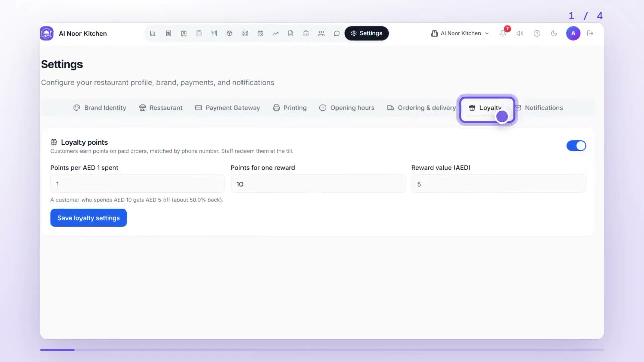
Task: Disable the Loyalty points switch
Action: (576, 146)
